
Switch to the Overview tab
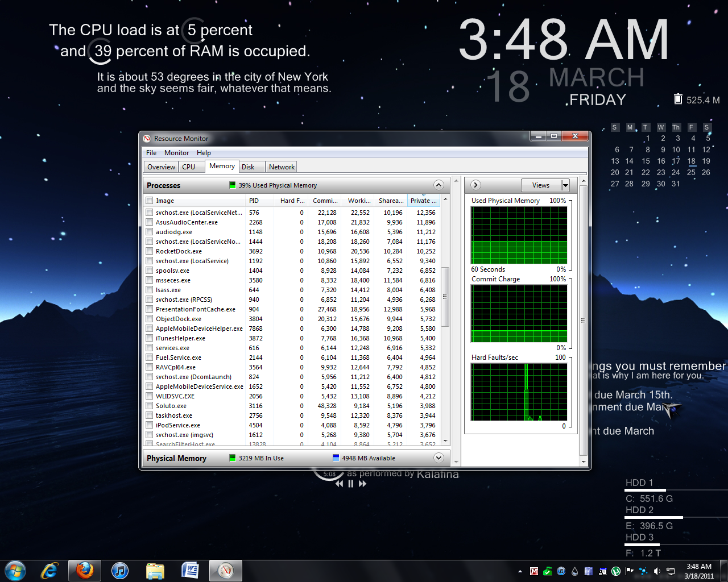(162, 167)
